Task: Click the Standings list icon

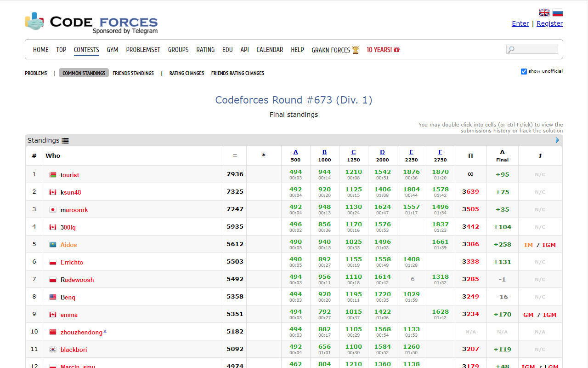Action: tap(65, 141)
